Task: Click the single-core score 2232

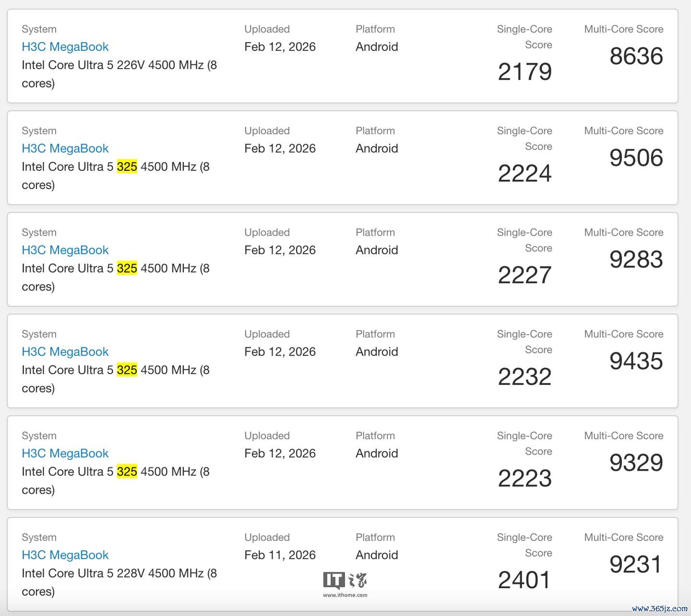Action: point(524,377)
